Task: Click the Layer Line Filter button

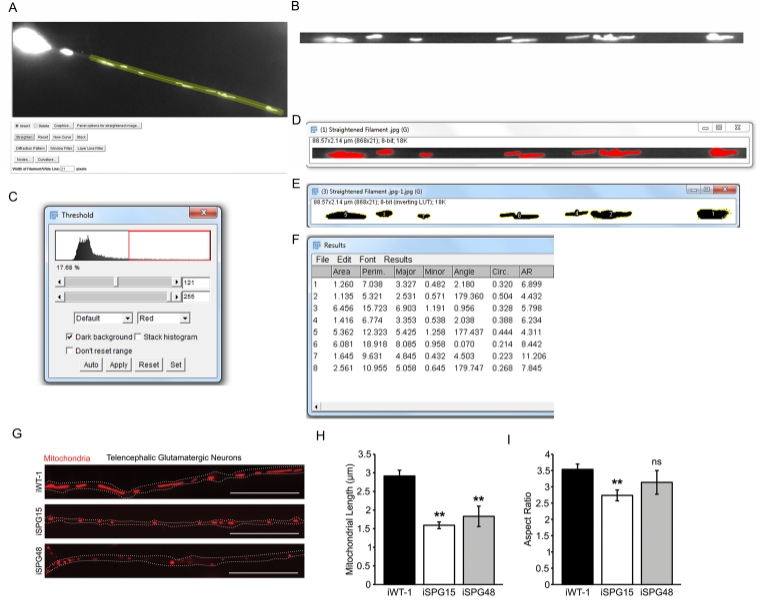Action: pyautogui.click(x=90, y=148)
